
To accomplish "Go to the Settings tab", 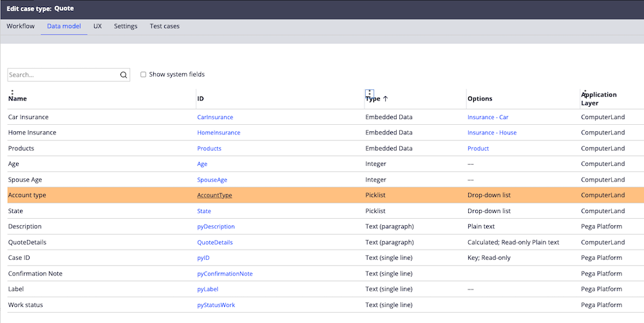I will tap(126, 26).
